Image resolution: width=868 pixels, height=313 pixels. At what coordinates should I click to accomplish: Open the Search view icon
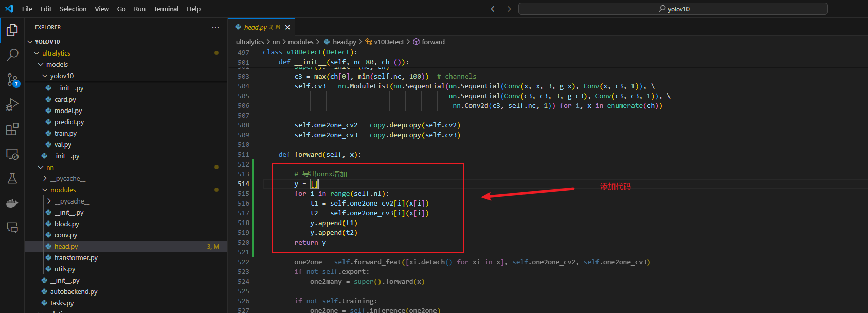click(12, 55)
